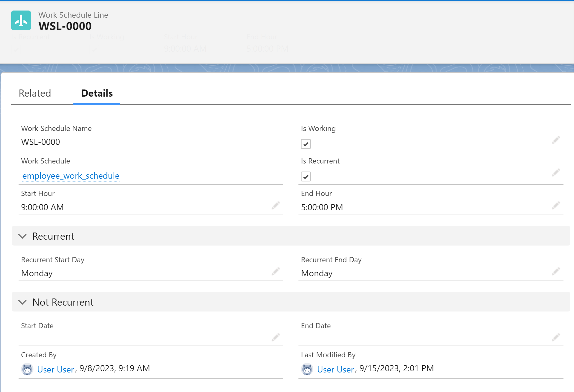Image resolution: width=574 pixels, height=392 pixels.
Task: Collapse the Recurrent section
Action: [22, 236]
